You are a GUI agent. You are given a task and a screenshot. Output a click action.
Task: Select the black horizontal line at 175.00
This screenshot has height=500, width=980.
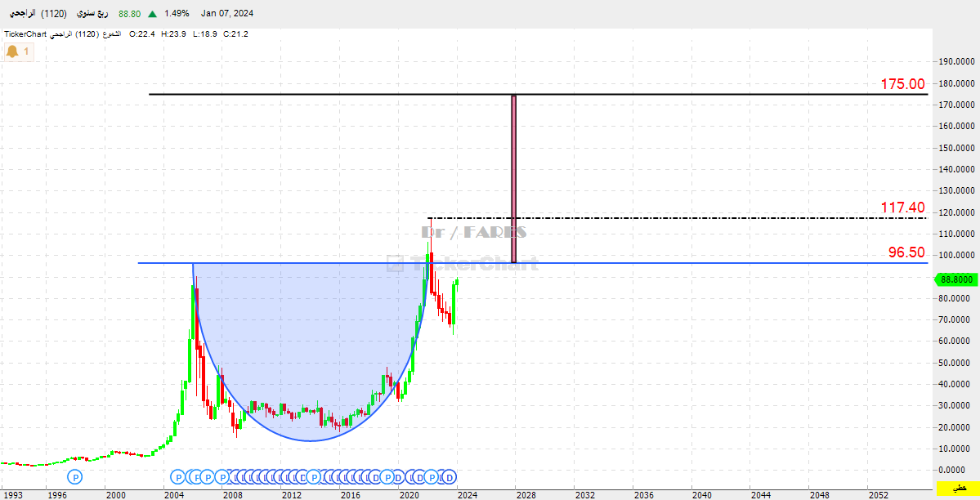(x=538, y=95)
